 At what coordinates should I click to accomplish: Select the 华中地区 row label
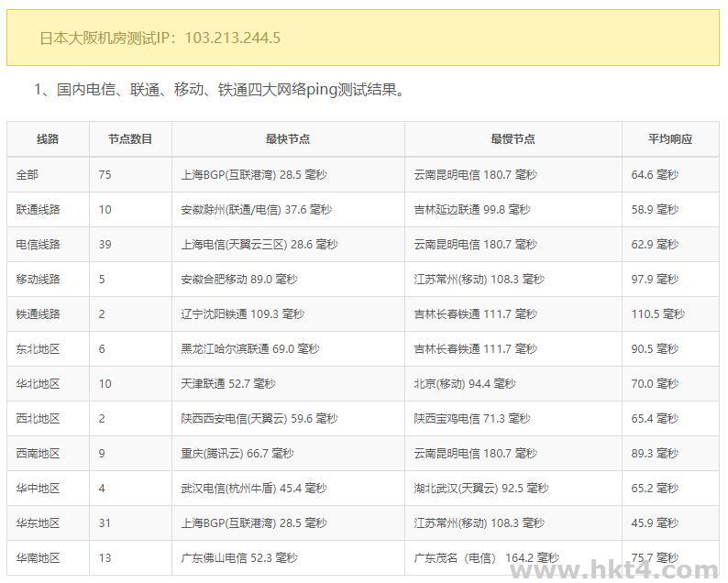[39, 488]
